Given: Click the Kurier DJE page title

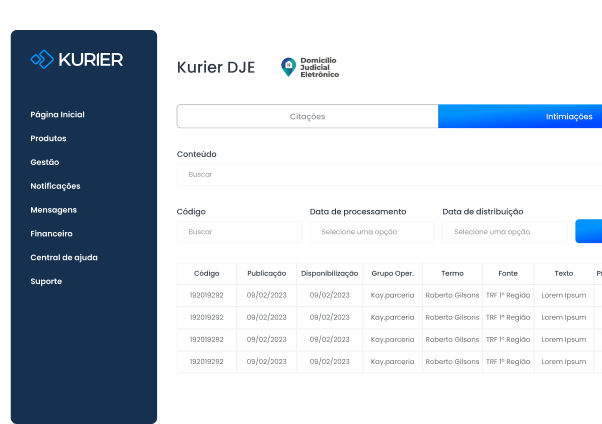Looking at the screenshot, I should pos(216,68).
